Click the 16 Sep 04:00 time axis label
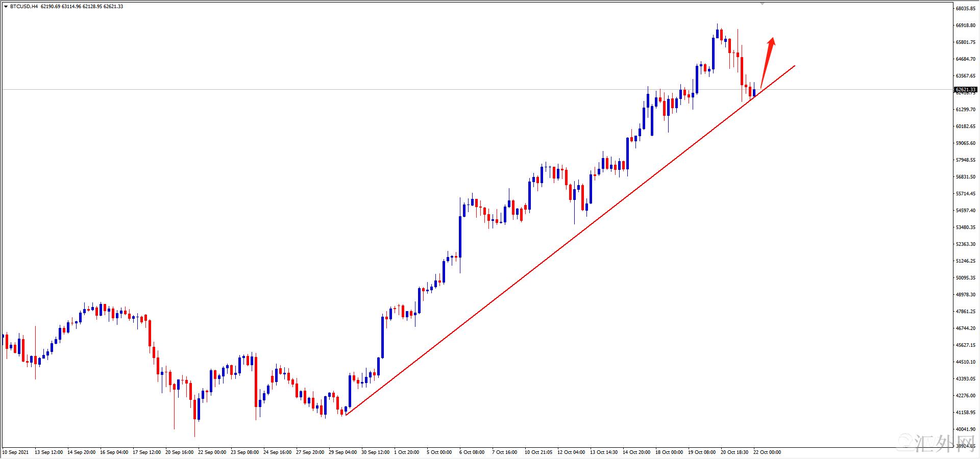The image size is (980, 459). [114, 452]
